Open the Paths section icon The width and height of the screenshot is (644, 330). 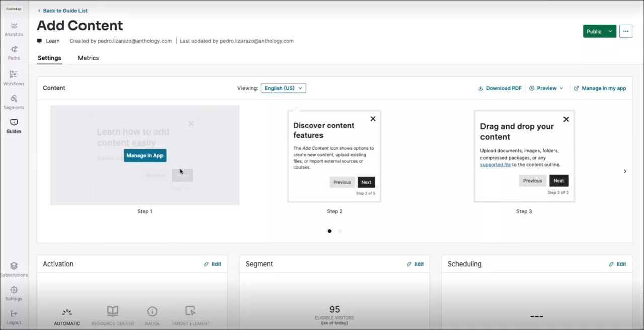14,53
